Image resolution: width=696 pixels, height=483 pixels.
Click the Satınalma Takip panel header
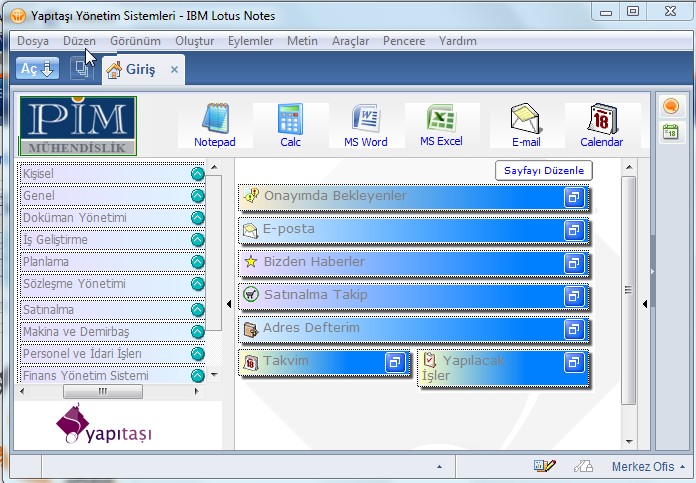tap(400, 295)
